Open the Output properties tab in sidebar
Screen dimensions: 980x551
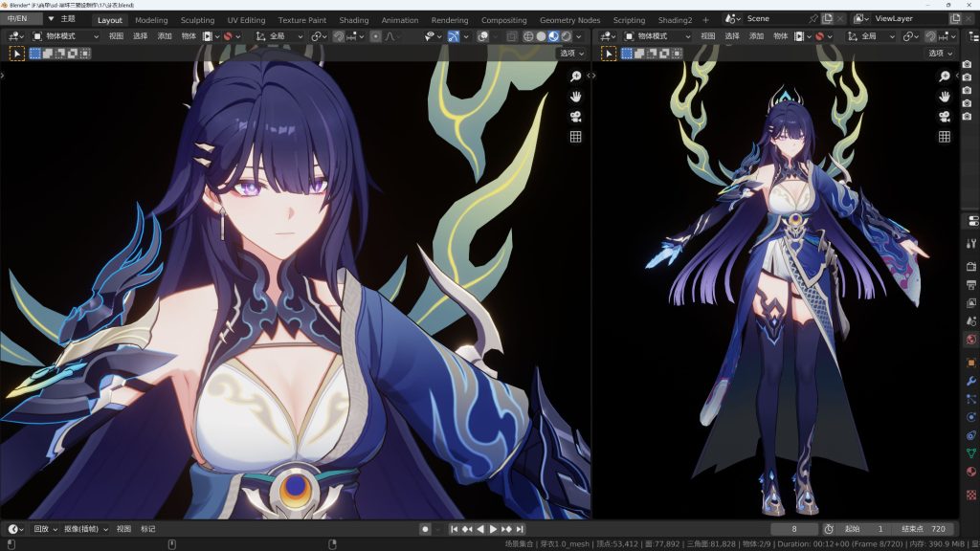pyautogui.click(x=971, y=285)
